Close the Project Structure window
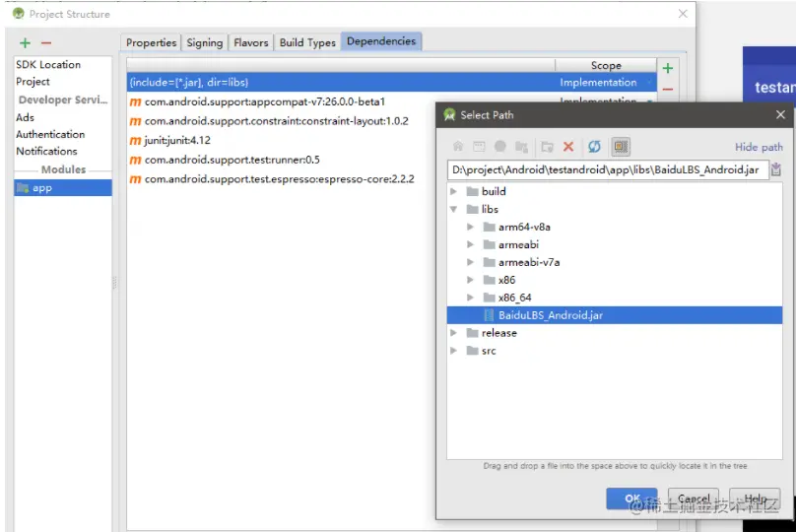Image resolution: width=796 pixels, height=532 pixels. (683, 14)
